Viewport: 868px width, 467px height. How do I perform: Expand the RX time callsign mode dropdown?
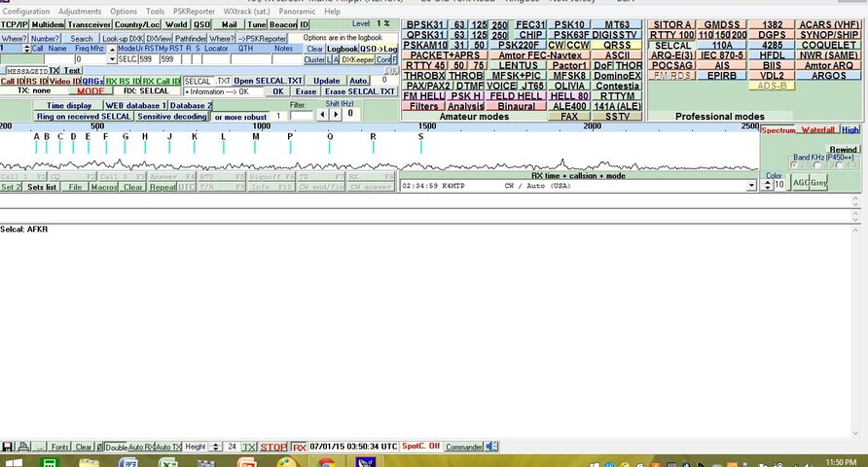coord(751,186)
